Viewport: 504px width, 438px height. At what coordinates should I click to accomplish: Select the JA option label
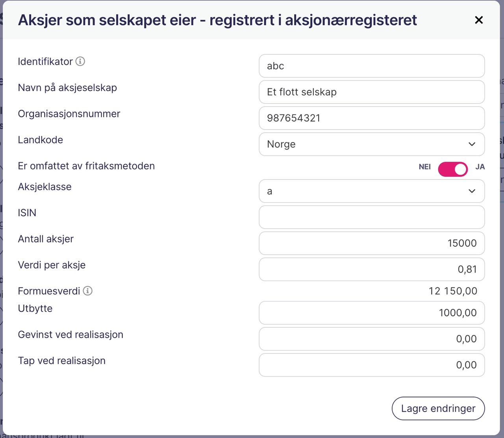click(480, 167)
